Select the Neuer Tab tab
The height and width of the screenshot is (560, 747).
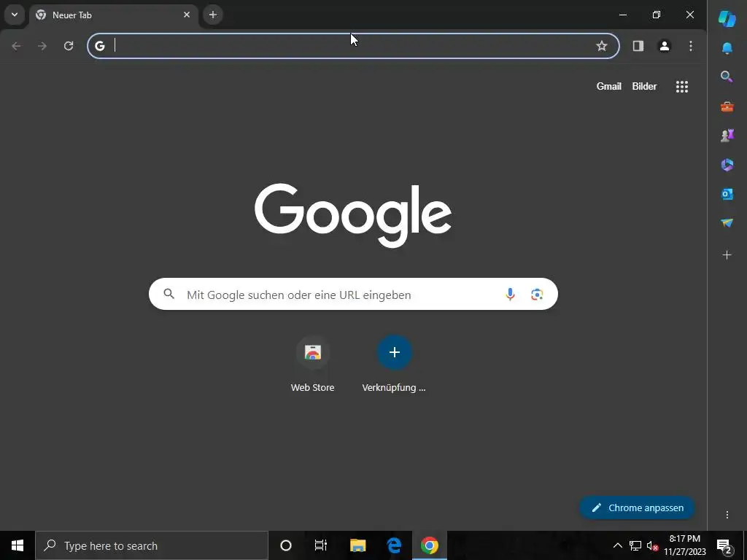tap(113, 15)
